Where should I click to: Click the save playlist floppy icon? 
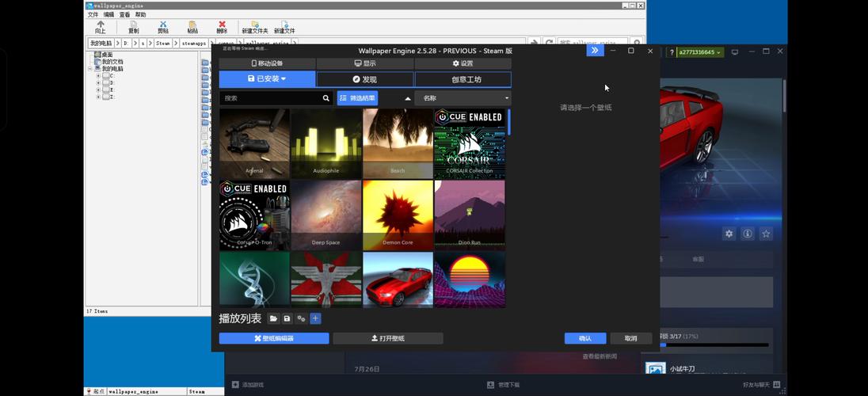tap(287, 318)
